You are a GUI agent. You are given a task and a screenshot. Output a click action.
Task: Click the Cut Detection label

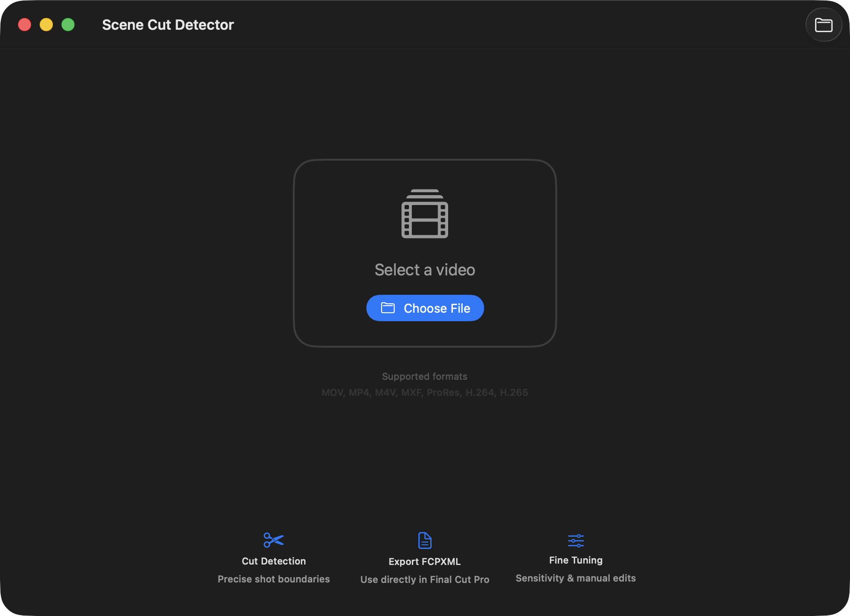pyautogui.click(x=273, y=561)
